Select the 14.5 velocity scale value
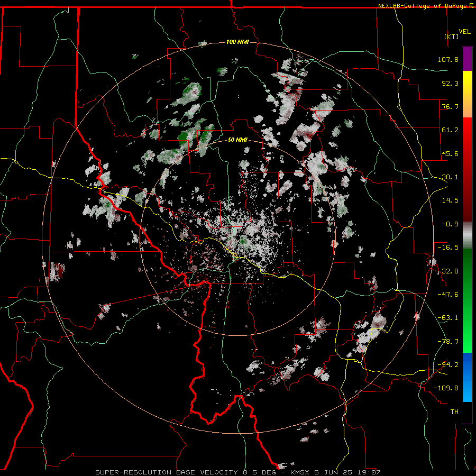 (450, 200)
